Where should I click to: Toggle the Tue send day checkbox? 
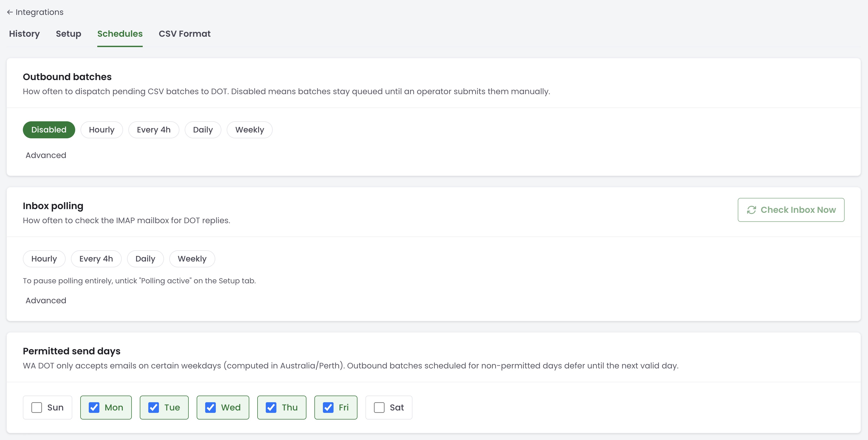[154, 408]
